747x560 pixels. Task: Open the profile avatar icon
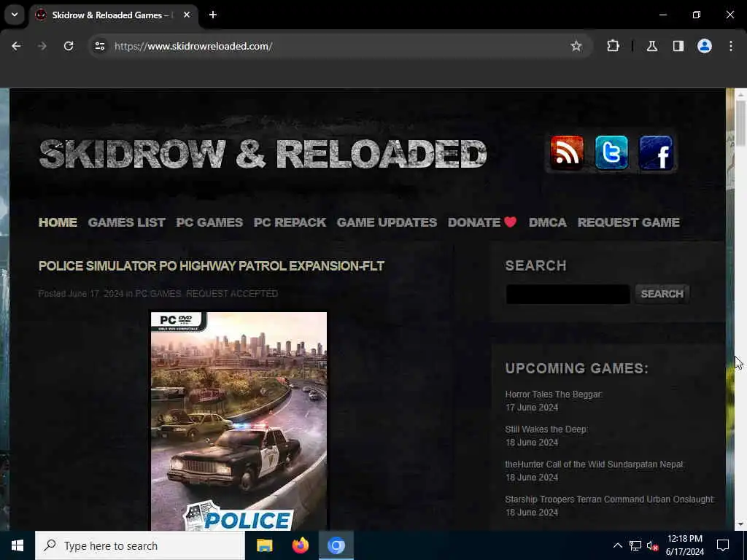pyautogui.click(x=705, y=46)
